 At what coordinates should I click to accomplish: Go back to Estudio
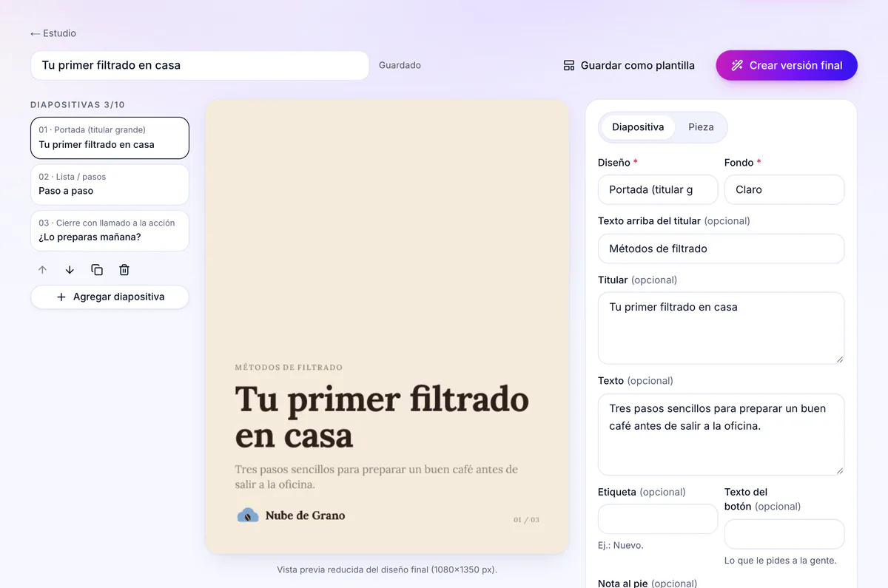click(x=53, y=33)
